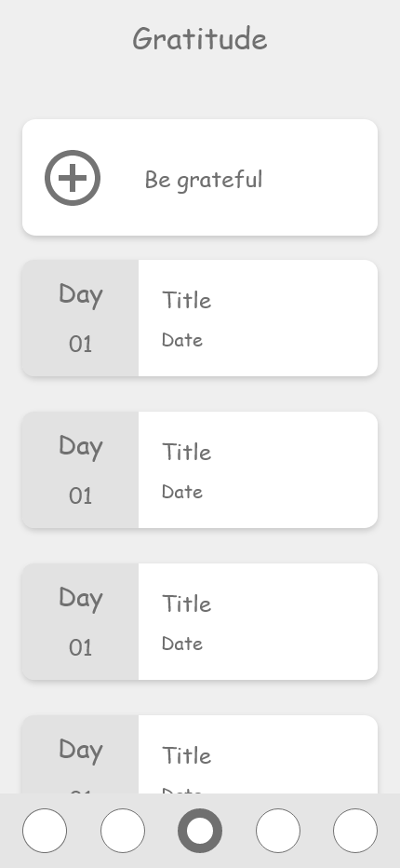This screenshot has height=868, width=400.
Task: Select the second bottom navigation circle
Action: click(x=122, y=831)
